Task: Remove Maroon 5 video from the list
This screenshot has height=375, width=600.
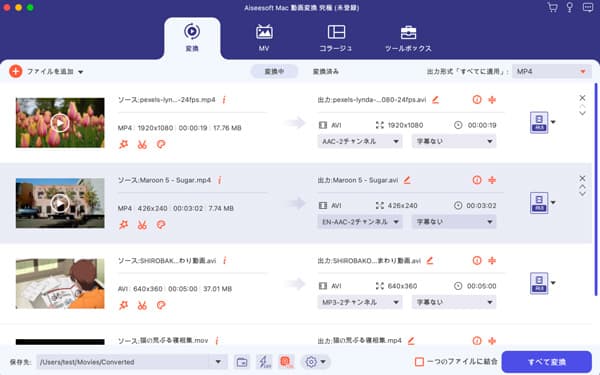Action: coord(582,178)
